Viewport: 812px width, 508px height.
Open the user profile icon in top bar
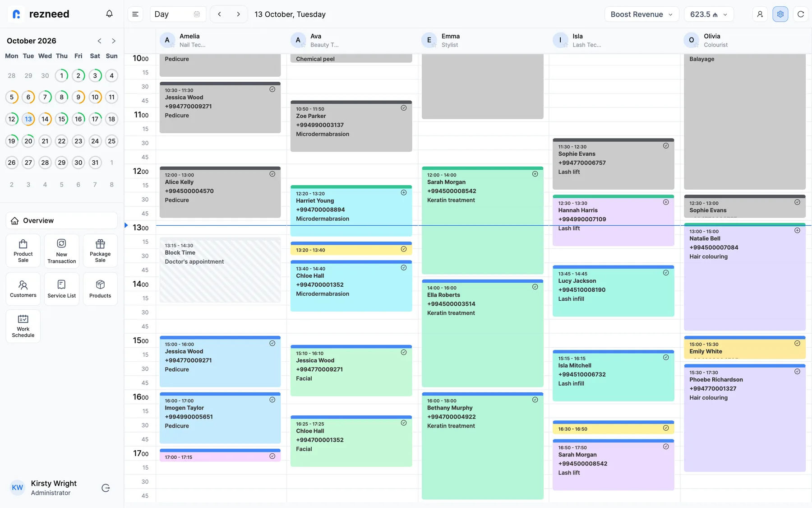click(x=760, y=14)
